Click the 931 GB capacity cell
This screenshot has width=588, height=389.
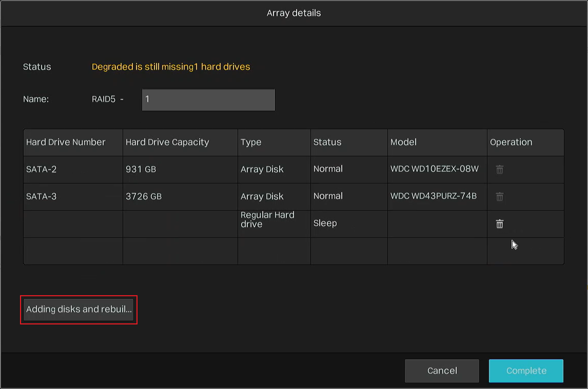[180, 169]
